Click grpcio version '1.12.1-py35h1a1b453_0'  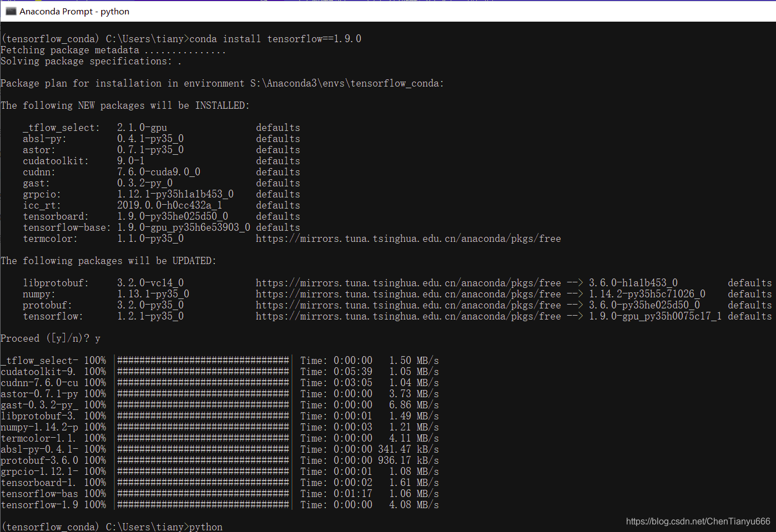(175, 194)
